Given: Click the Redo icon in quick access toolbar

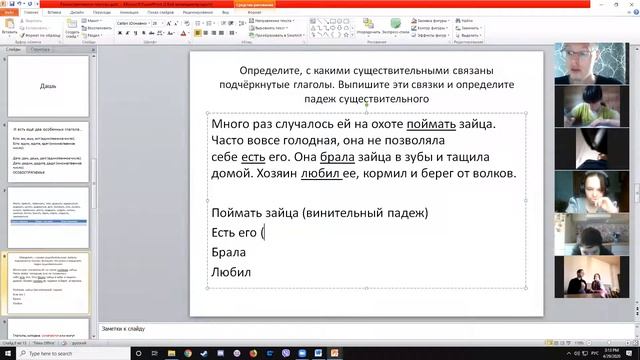Looking at the screenshot, I should tap(29, 4).
